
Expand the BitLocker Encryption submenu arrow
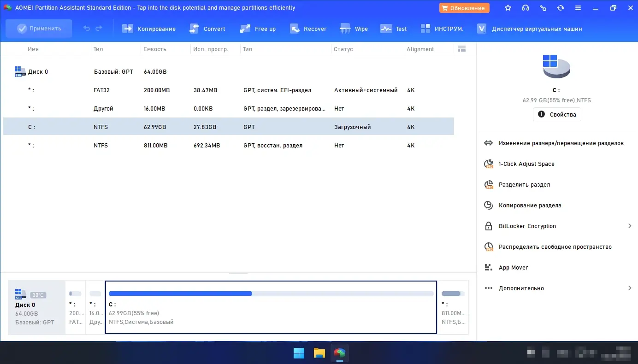click(630, 226)
